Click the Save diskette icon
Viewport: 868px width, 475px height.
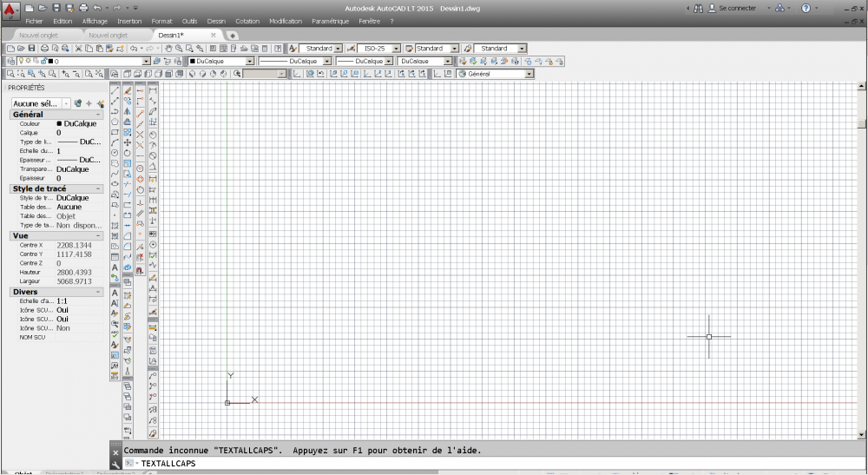tap(31, 48)
